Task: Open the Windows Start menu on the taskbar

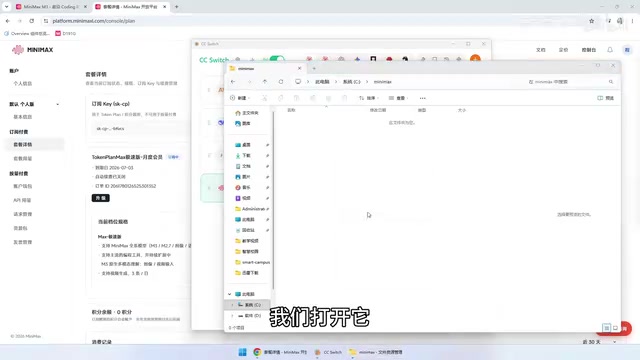Action: click(242, 352)
